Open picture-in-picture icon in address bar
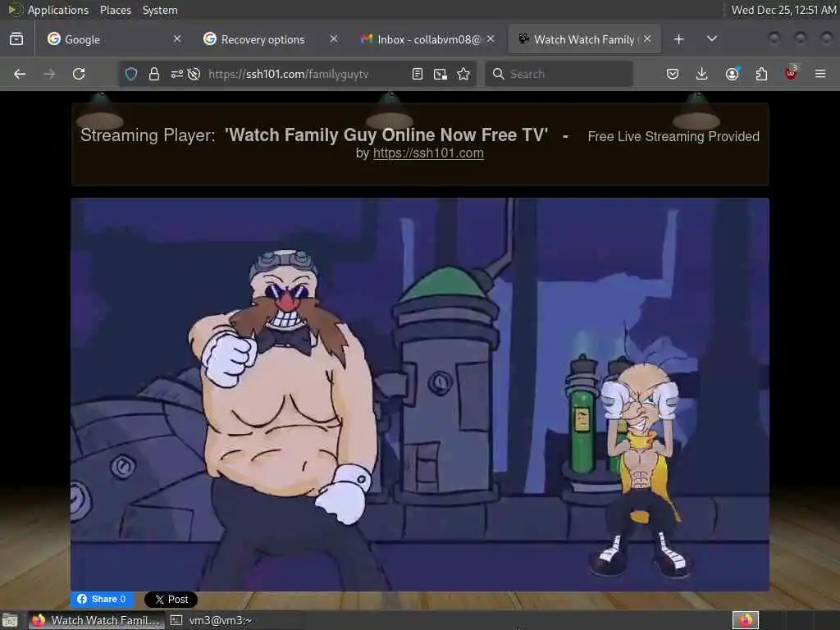This screenshot has width=840, height=630. coord(441,74)
